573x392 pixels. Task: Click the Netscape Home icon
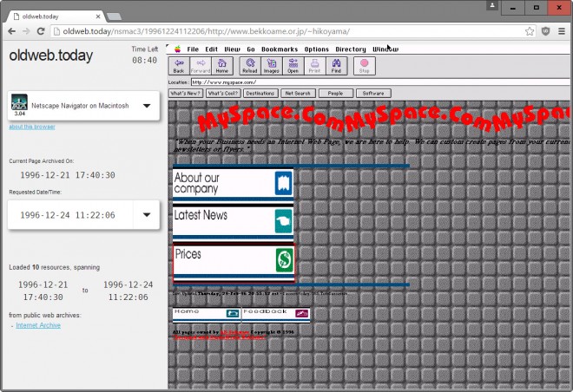pyautogui.click(x=223, y=65)
